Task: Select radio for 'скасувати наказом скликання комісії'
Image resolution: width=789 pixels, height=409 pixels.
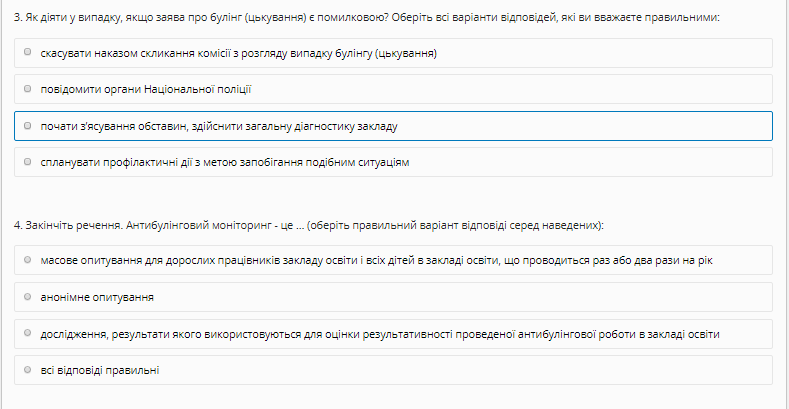Action: pyautogui.click(x=28, y=52)
